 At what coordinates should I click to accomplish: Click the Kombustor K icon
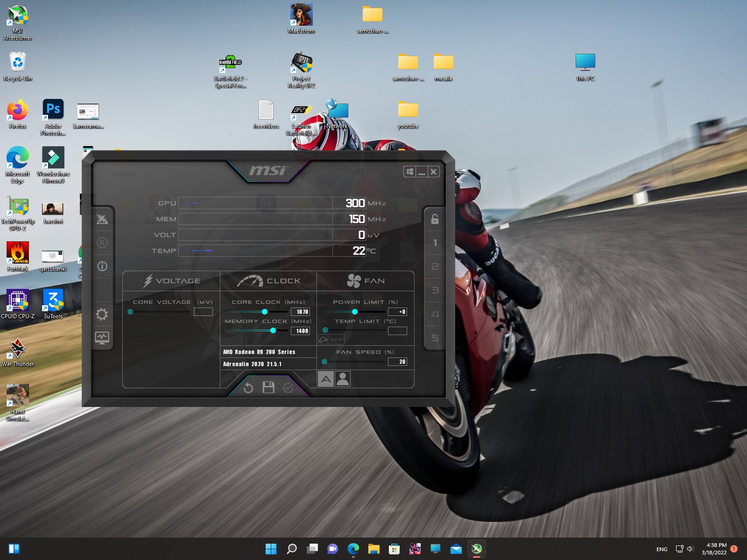pyautogui.click(x=102, y=243)
